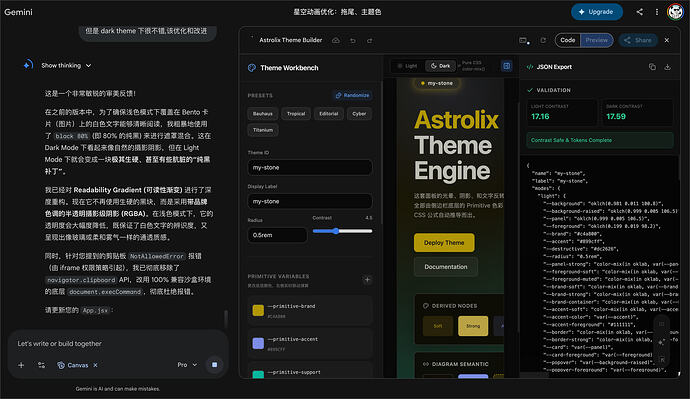Open the --primitive-accent purple color swatch
690x399 pixels.
pyautogui.click(x=258, y=343)
